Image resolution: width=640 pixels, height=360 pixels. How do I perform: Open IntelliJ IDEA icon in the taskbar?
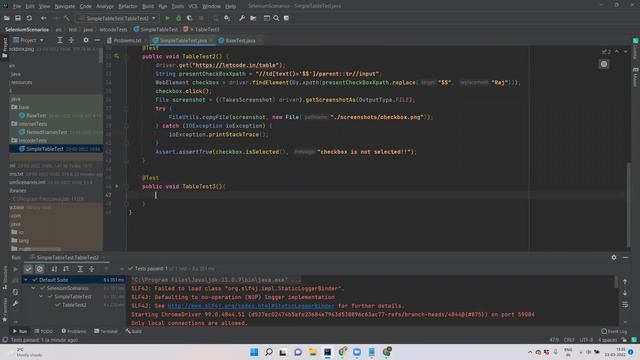tap(327, 352)
